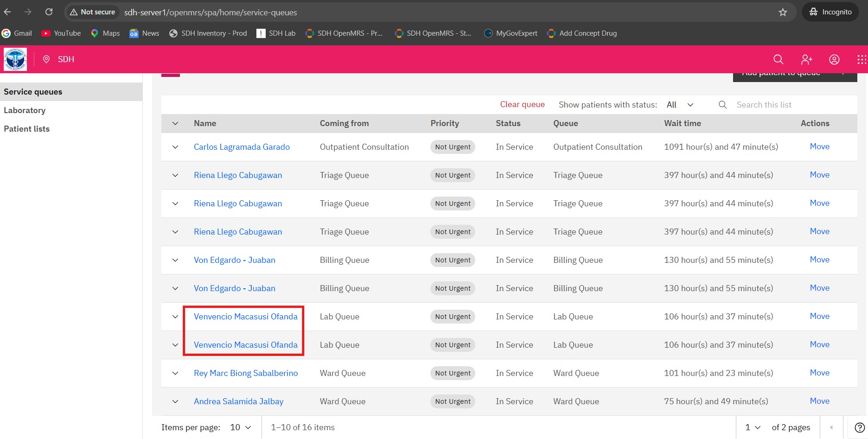Expand all rows using the header chevron
The height and width of the screenshot is (439, 868).
pos(175,123)
